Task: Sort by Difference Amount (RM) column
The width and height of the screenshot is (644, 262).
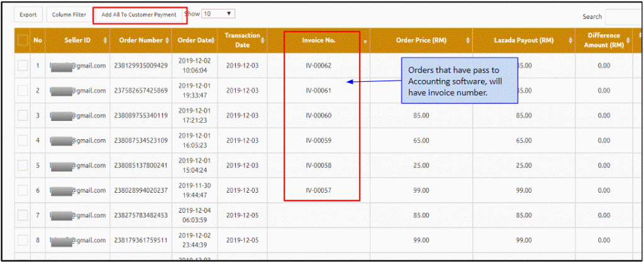Action: 604,40
